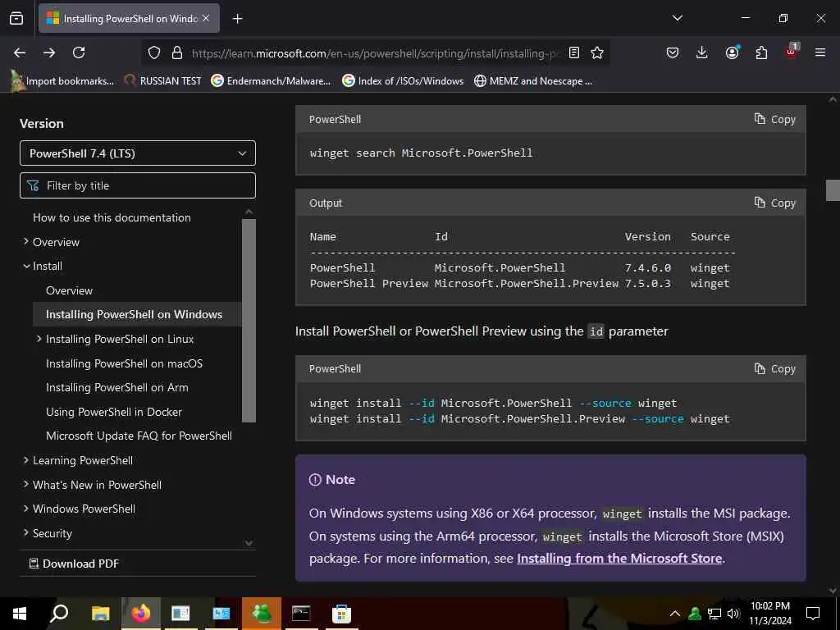
Task: Show hidden system tray icons
Action: (675, 614)
